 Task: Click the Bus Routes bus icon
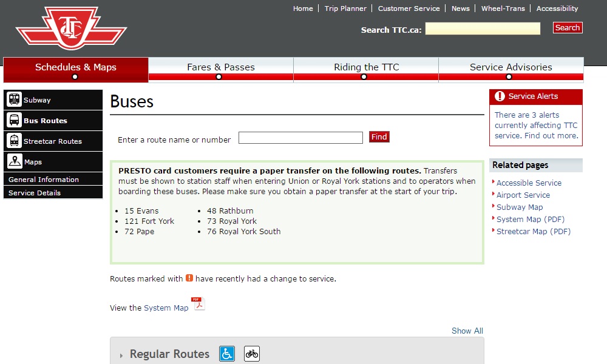(x=14, y=120)
